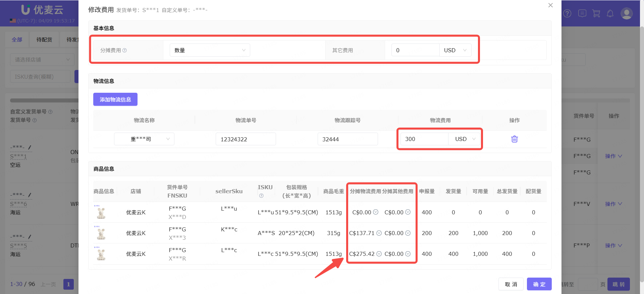Open the 数量 allocation method dropdown
The image size is (644, 294).
(210, 50)
